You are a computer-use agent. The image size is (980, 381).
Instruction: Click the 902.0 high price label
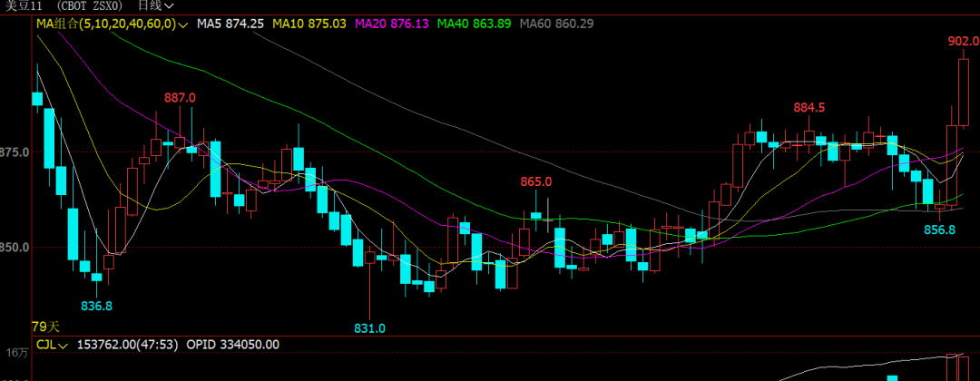click(963, 41)
